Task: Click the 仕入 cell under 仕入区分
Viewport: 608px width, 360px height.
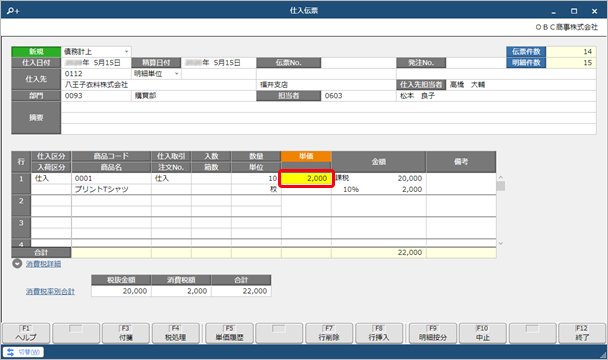Action: [x=51, y=178]
